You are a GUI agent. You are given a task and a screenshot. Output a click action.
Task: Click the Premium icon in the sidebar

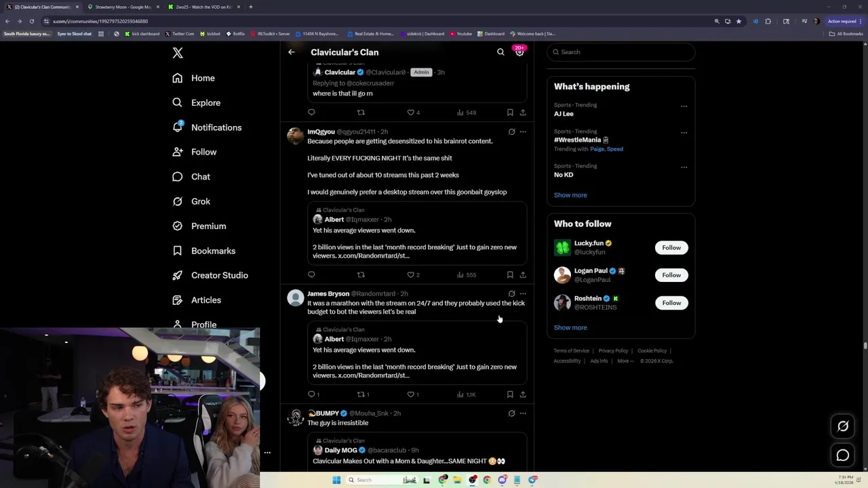point(178,226)
